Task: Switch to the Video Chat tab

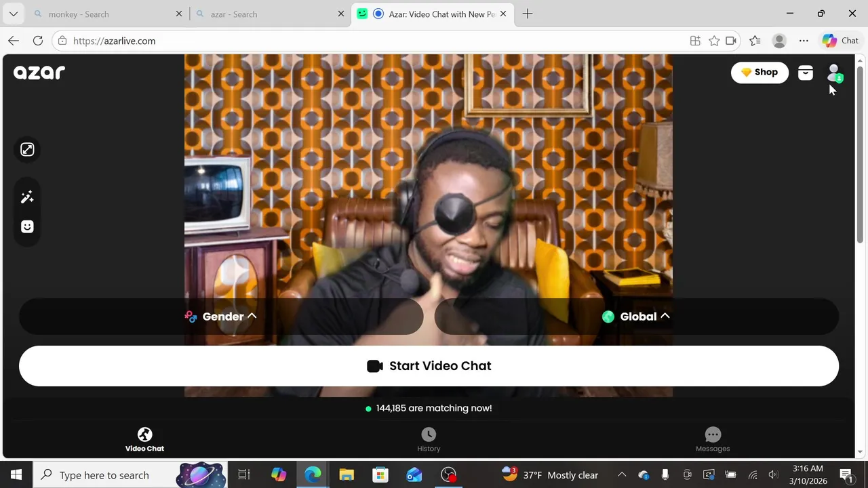Action: [144, 440]
